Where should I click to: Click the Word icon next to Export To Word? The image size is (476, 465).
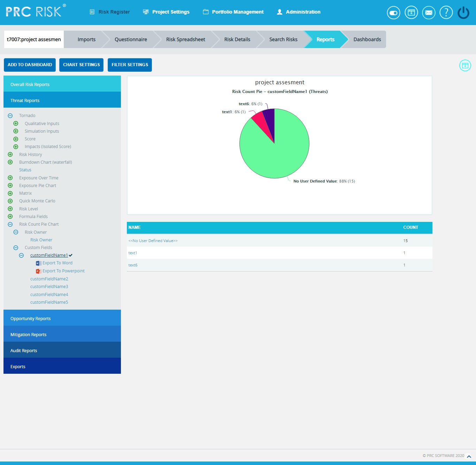pos(39,263)
